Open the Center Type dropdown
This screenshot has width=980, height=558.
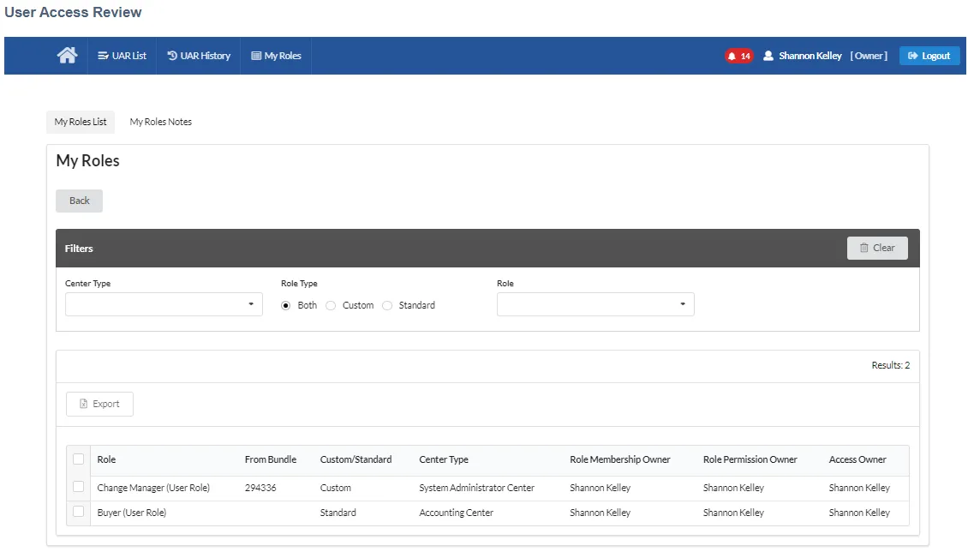coord(164,304)
